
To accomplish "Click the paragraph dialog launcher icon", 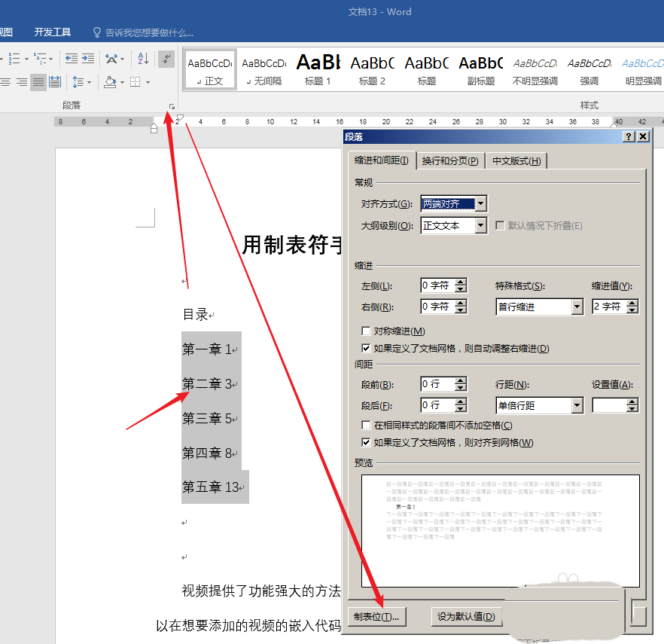I will 172,106.
